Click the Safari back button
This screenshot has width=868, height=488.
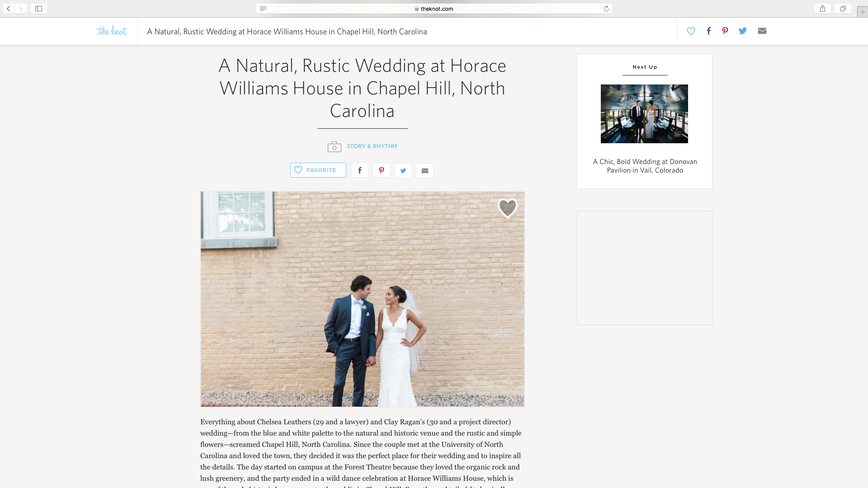tap(9, 9)
